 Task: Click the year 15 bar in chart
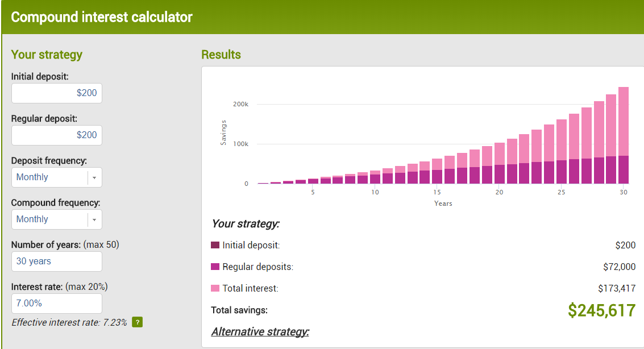click(437, 172)
